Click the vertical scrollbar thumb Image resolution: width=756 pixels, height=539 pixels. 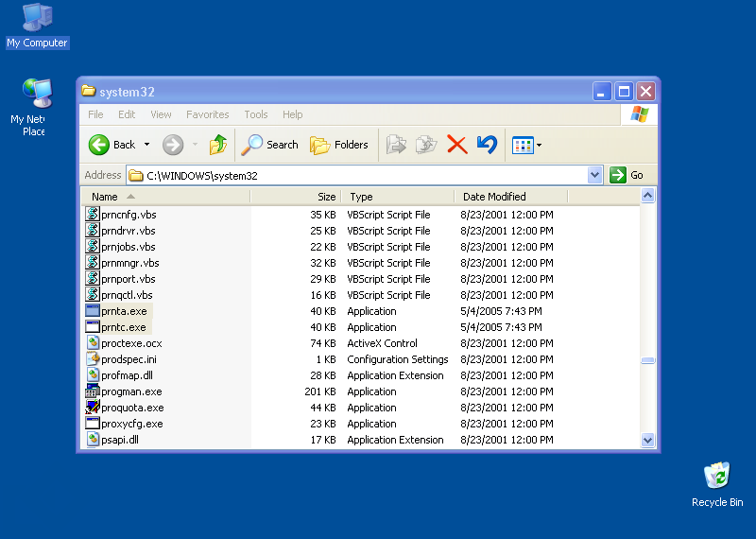point(647,360)
